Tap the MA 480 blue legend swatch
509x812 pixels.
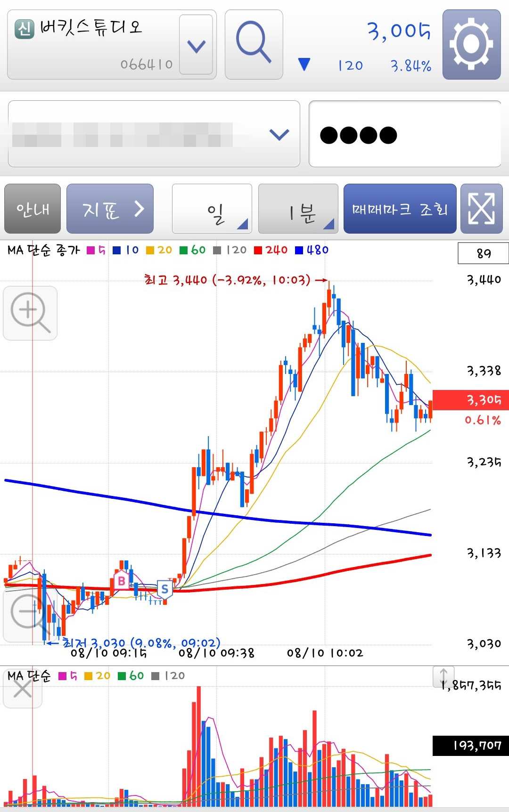[299, 251]
